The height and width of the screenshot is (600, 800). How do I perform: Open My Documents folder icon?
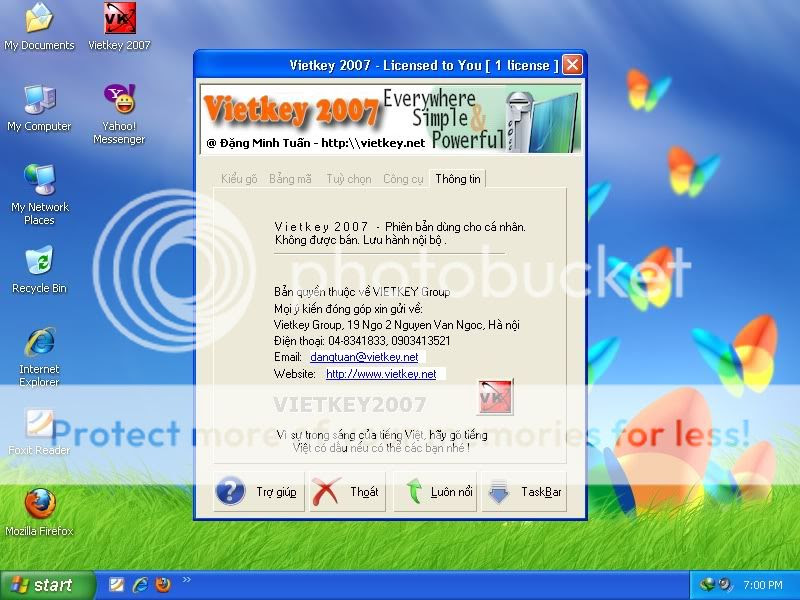coord(39,27)
